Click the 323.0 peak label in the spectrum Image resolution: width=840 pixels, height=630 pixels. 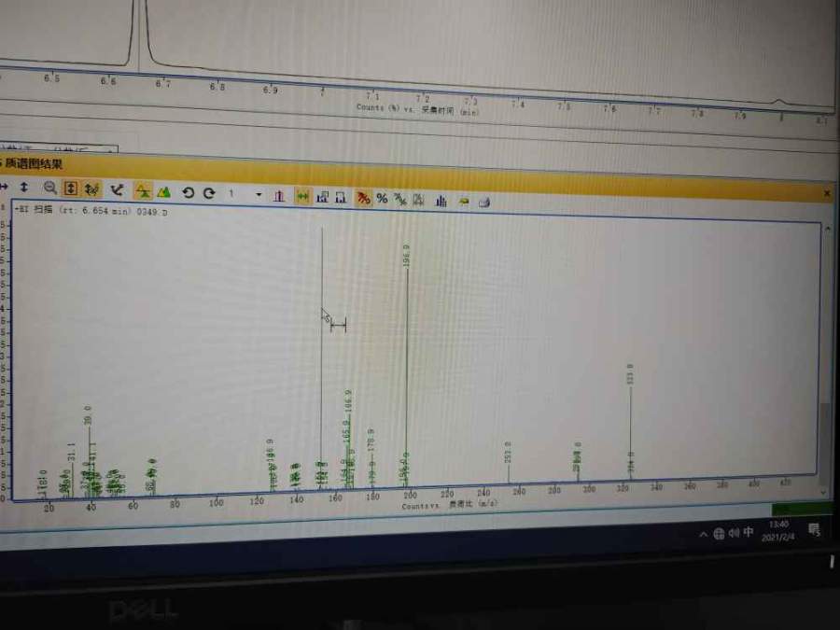coord(630,374)
